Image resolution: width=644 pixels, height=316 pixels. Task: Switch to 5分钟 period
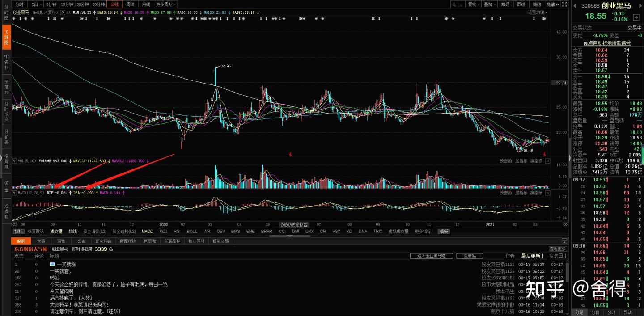(x=51, y=4)
